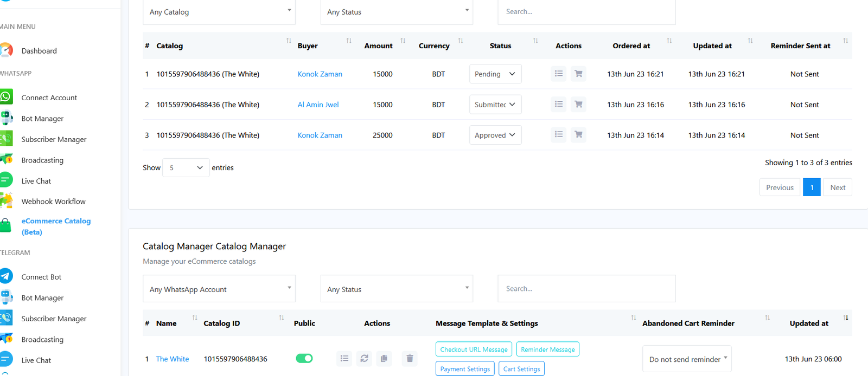Open the list icon for Al Amin Jwel's order
This screenshot has height=376, width=868.
point(558,104)
